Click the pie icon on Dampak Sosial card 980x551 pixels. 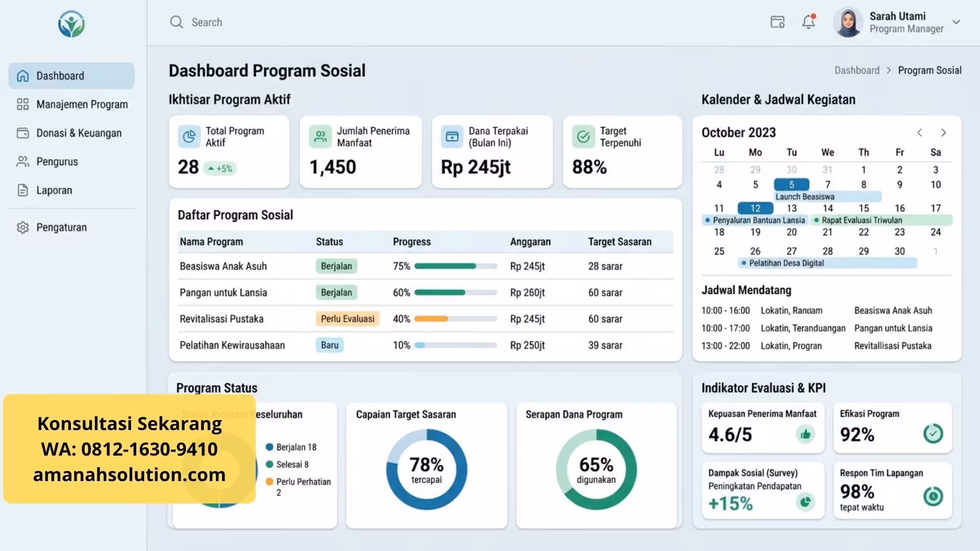pos(805,502)
